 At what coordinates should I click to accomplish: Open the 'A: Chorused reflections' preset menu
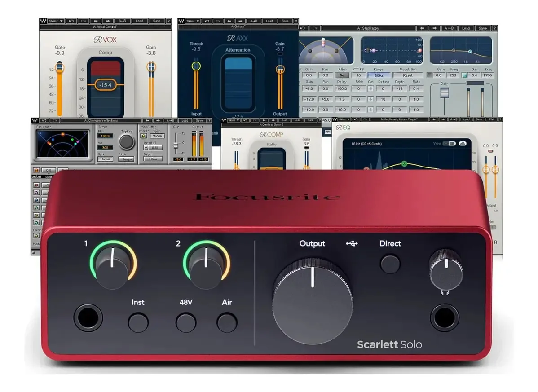101,121
